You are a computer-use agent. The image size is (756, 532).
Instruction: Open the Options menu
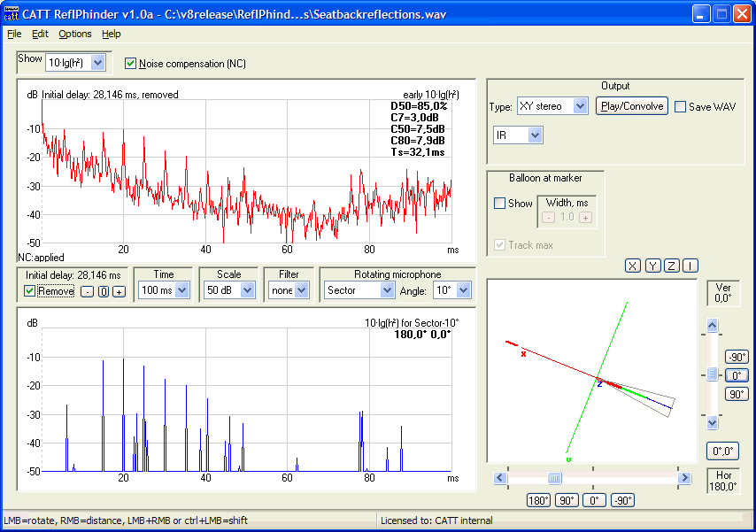74,34
